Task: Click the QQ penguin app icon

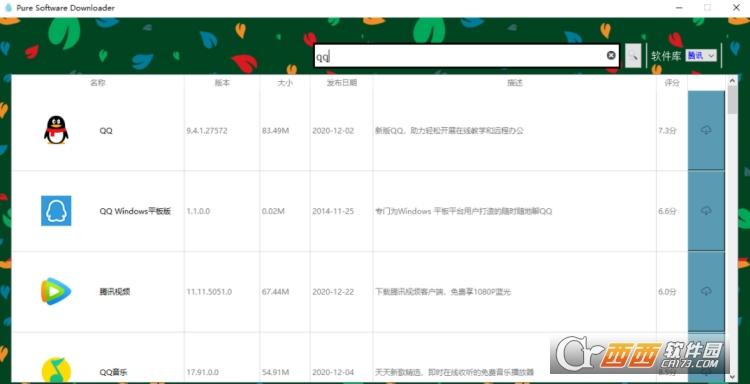Action: [x=56, y=130]
